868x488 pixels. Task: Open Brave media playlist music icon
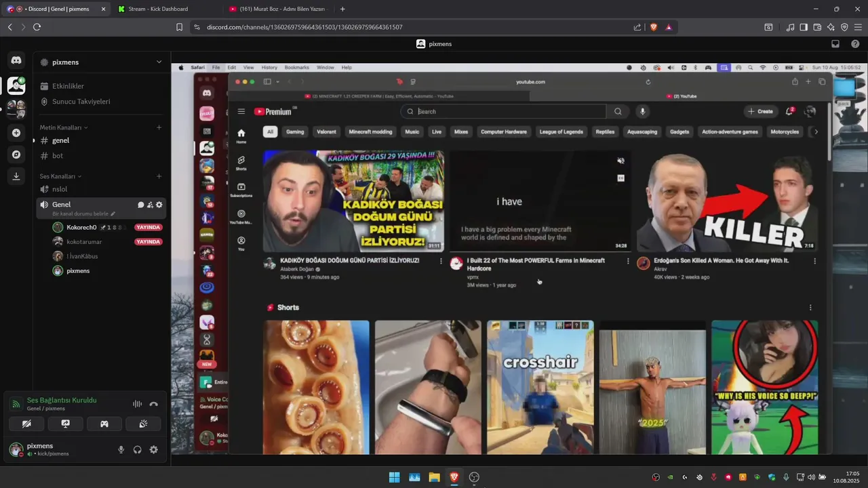coord(790,27)
